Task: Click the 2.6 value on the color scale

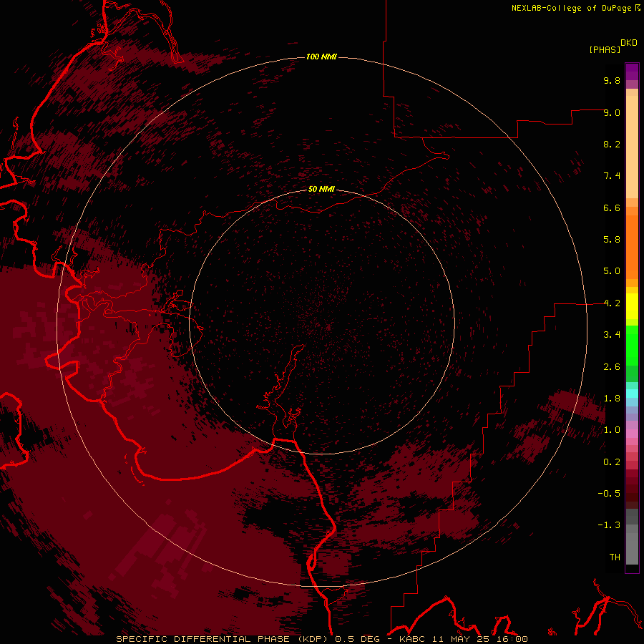Action: coord(612,367)
